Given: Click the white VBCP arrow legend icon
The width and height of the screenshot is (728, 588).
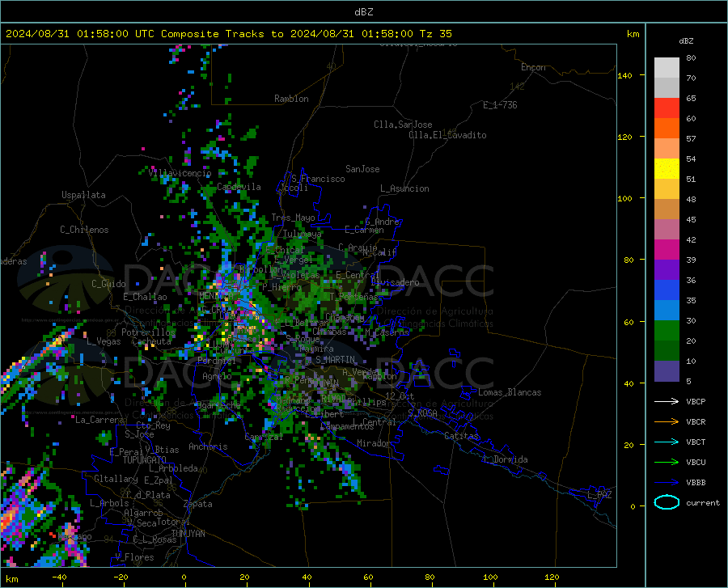Looking at the screenshot, I should pyautogui.click(x=667, y=401).
